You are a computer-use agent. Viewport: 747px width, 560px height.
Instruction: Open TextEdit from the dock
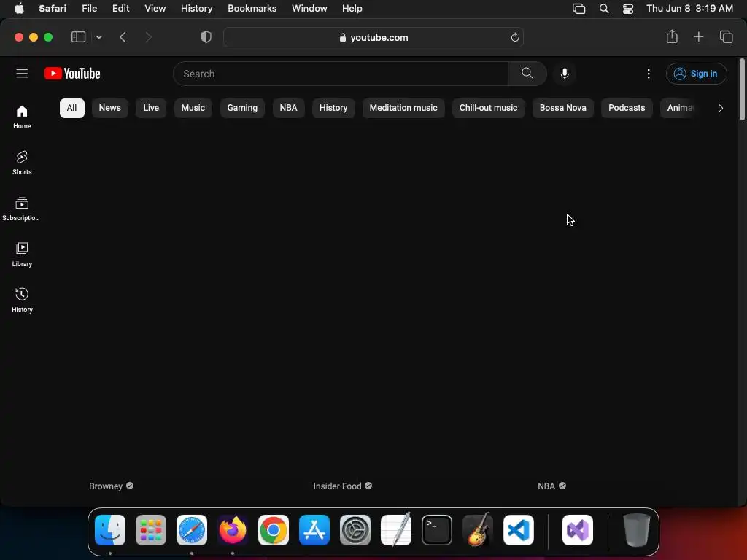(396, 530)
